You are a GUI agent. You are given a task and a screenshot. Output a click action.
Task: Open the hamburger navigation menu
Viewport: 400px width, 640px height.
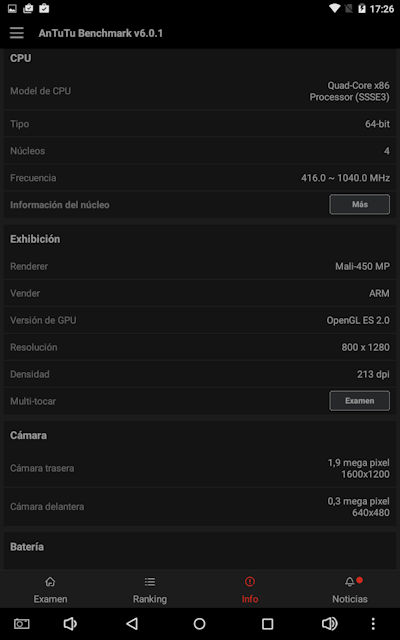pyautogui.click(x=17, y=33)
